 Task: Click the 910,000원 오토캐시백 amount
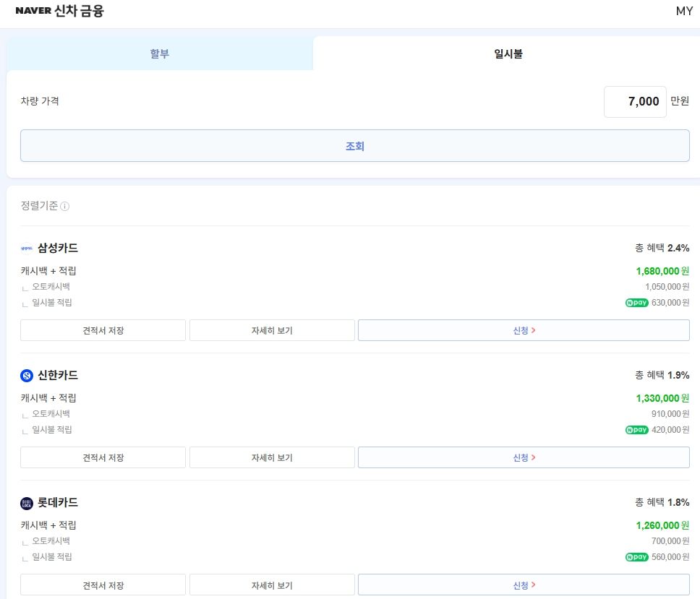670,413
